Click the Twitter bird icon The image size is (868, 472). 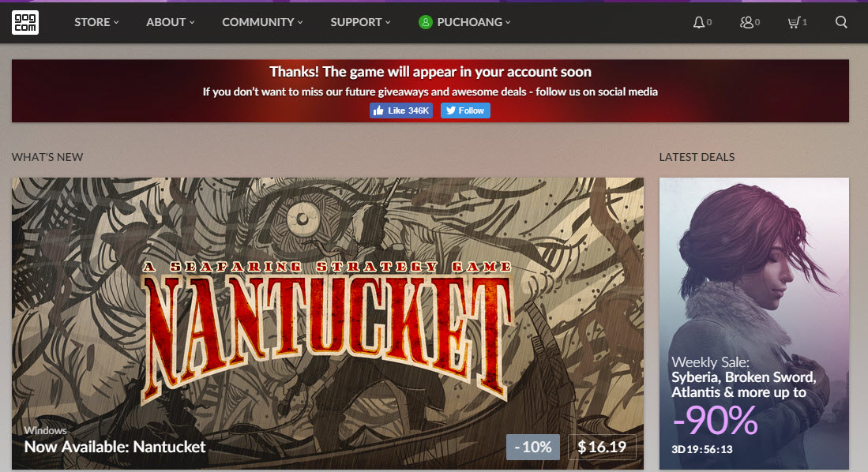coord(451,111)
